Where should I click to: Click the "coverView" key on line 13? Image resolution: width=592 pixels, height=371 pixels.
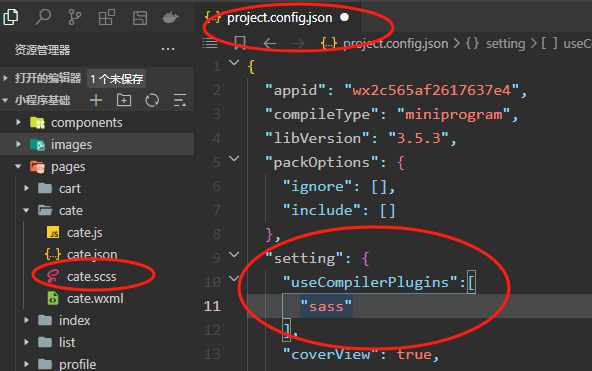pos(330,354)
